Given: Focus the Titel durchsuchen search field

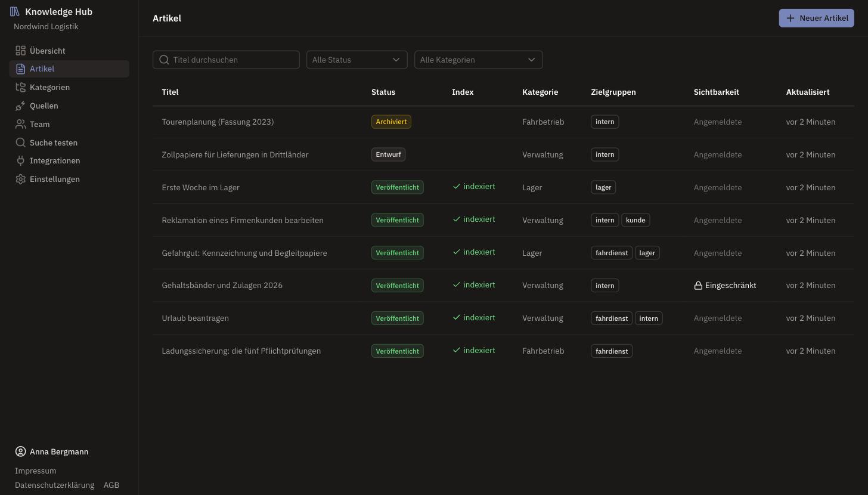Looking at the screenshot, I should click(x=226, y=60).
